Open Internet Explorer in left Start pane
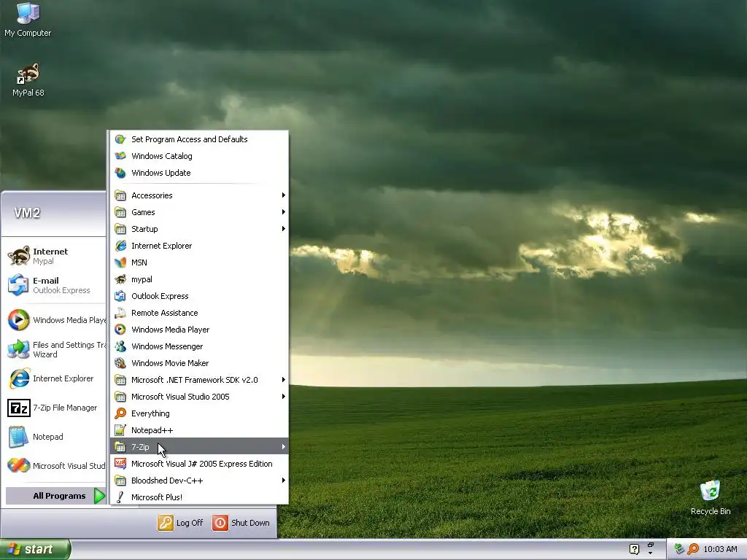747x560 pixels. (56, 378)
